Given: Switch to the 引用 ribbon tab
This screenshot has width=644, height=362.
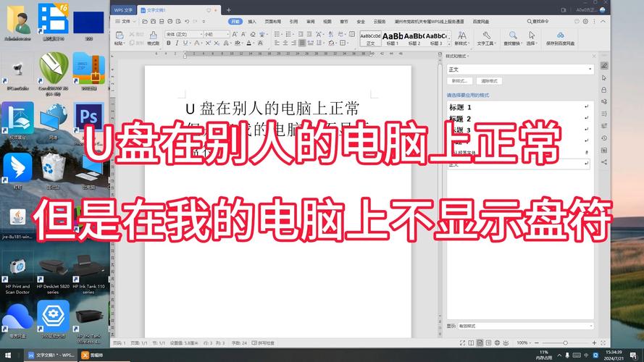Looking at the screenshot, I should [x=293, y=21].
